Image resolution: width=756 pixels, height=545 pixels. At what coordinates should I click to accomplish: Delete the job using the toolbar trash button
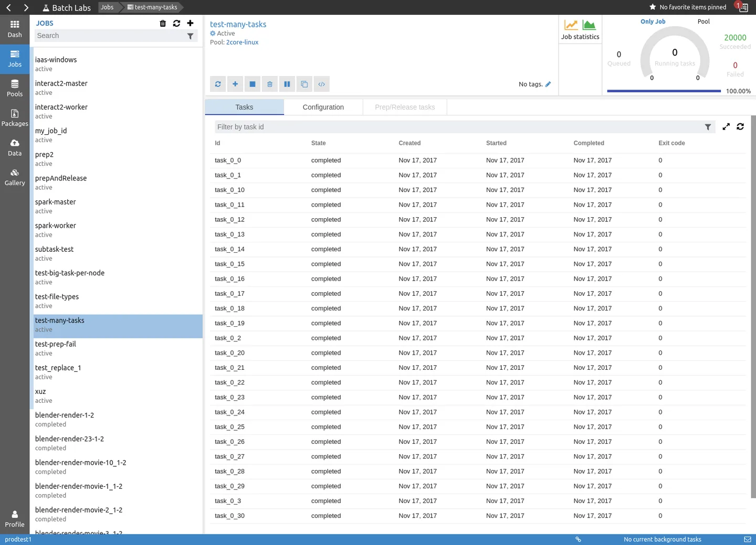[x=270, y=84]
